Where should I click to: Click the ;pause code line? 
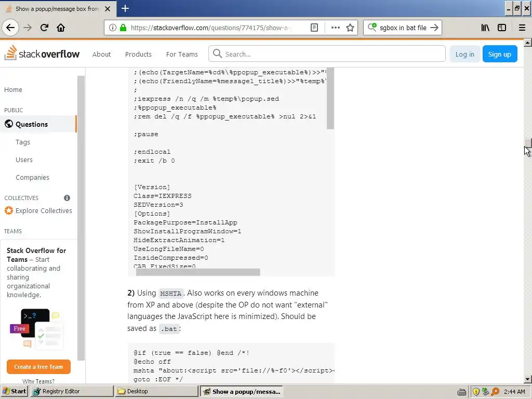click(x=146, y=134)
